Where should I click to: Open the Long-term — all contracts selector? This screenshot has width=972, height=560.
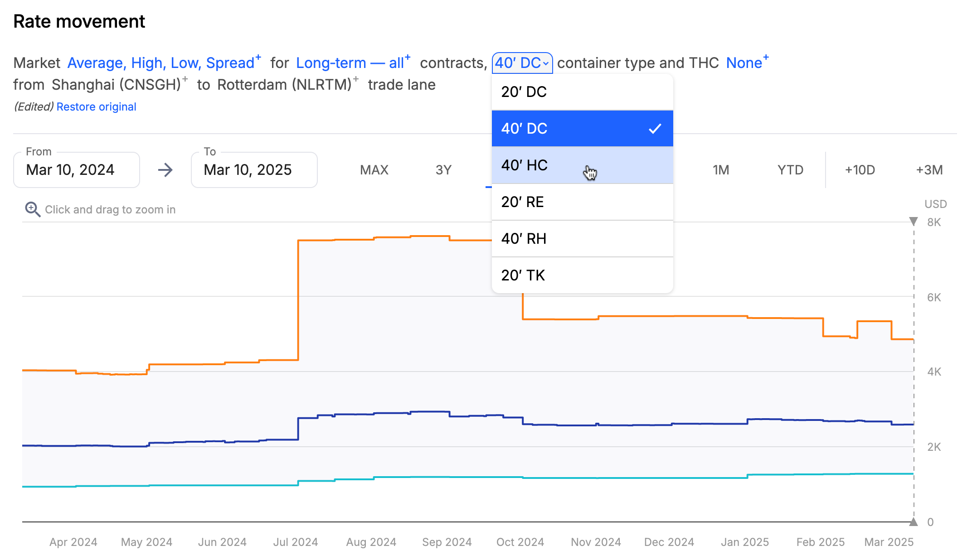pos(353,63)
